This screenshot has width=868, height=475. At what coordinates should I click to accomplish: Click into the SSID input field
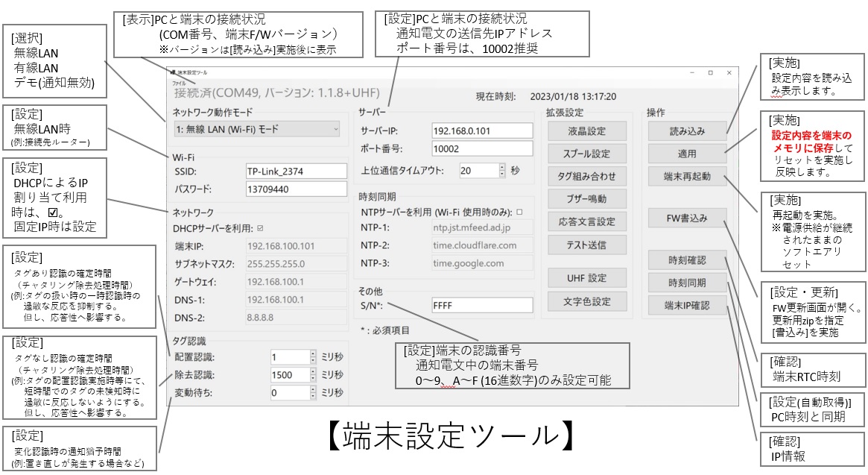[x=296, y=171]
